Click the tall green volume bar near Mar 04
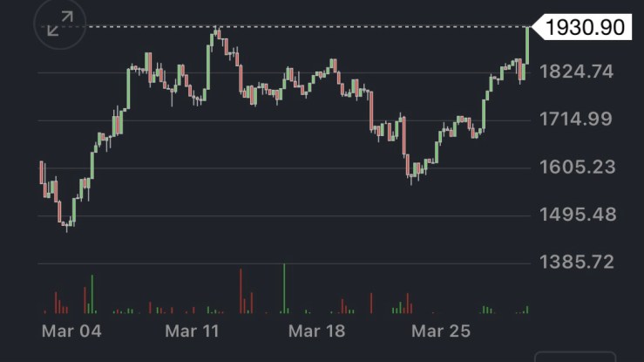The height and width of the screenshot is (362, 644). pyautogui.click(x=92, y=294)
